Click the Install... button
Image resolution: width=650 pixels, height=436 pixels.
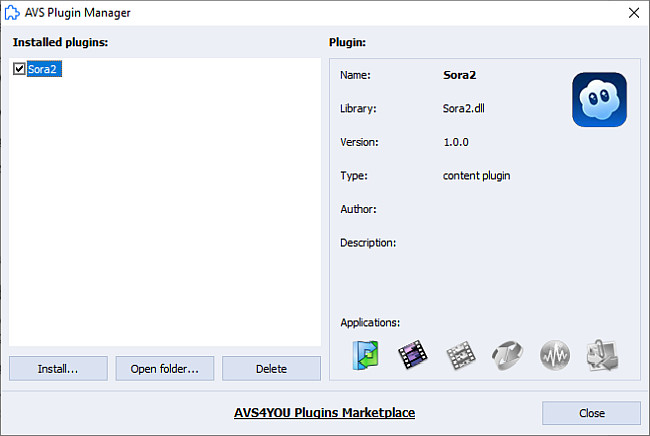58,368
